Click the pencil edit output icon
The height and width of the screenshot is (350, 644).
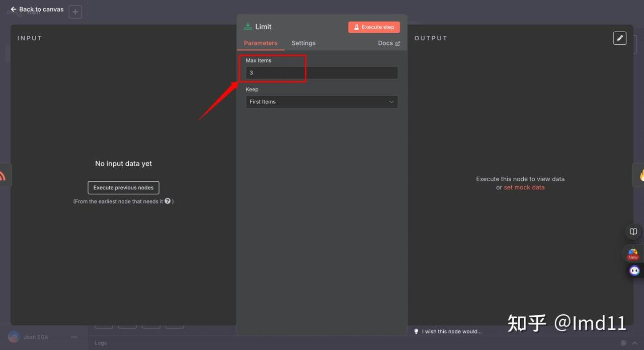click(620, 38)
